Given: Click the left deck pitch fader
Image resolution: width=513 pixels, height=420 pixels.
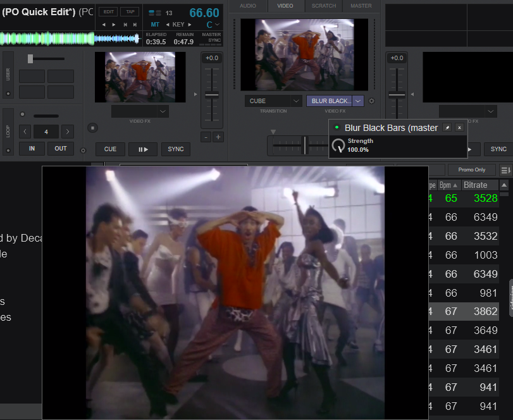Looking at the screenshot, I should click(x=212, y=95).
